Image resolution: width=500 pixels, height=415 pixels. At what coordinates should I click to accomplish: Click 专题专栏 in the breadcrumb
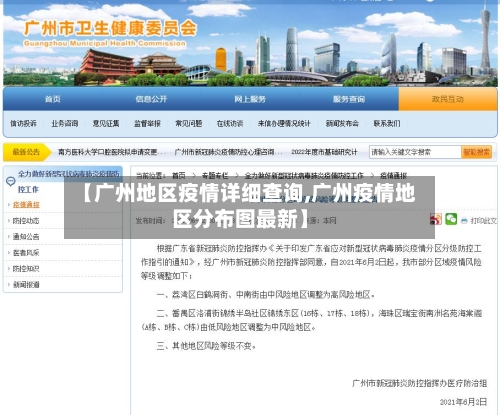(x=215, y=175)
